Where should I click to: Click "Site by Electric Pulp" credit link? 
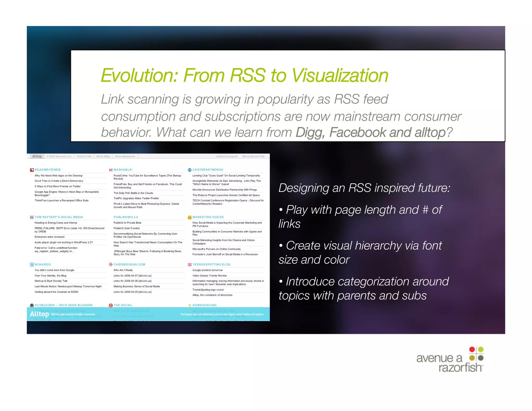(253, 156)
